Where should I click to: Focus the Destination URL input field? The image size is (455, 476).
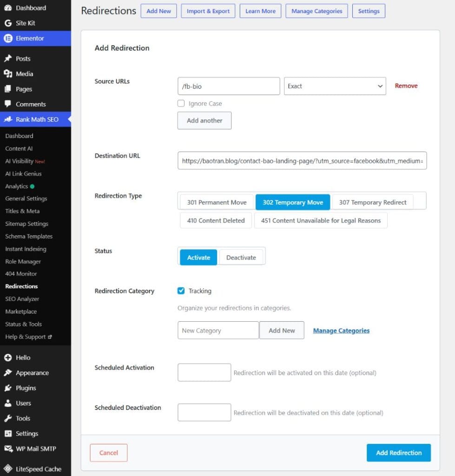pyautogui.click(x=302, y=160)
